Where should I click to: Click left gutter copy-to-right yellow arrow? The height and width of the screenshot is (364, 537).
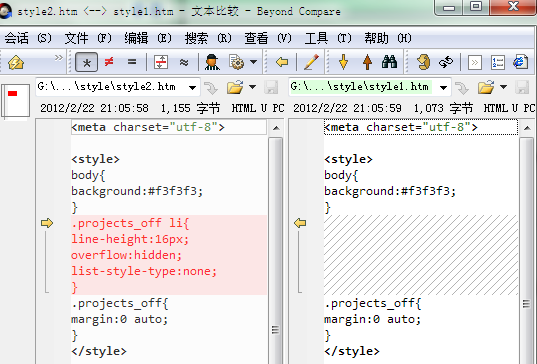[x=47, y=223]
